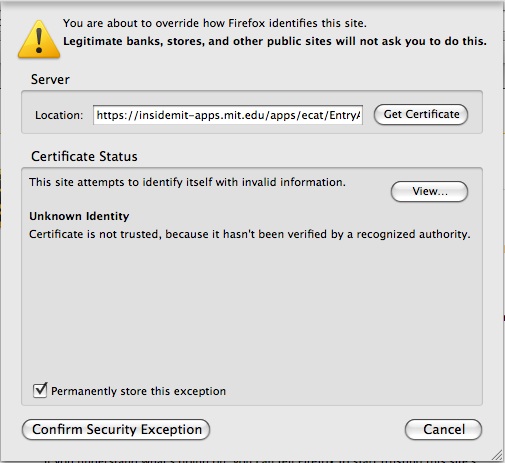Click the 'Location:' field label
Image resolution: width=505 pixels, height=463 pixels.
[59, 115]
